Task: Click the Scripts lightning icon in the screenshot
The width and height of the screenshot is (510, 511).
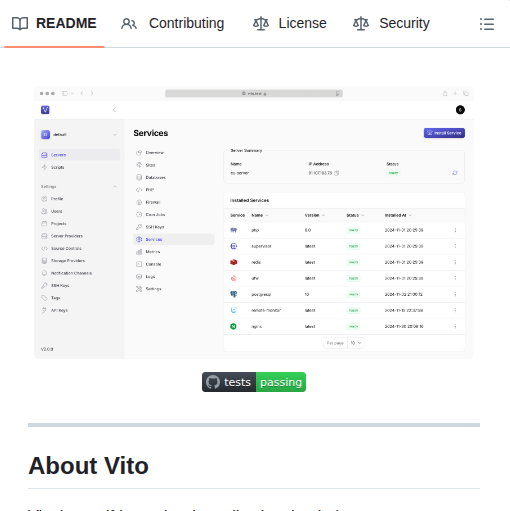Action: pos(44,167)
